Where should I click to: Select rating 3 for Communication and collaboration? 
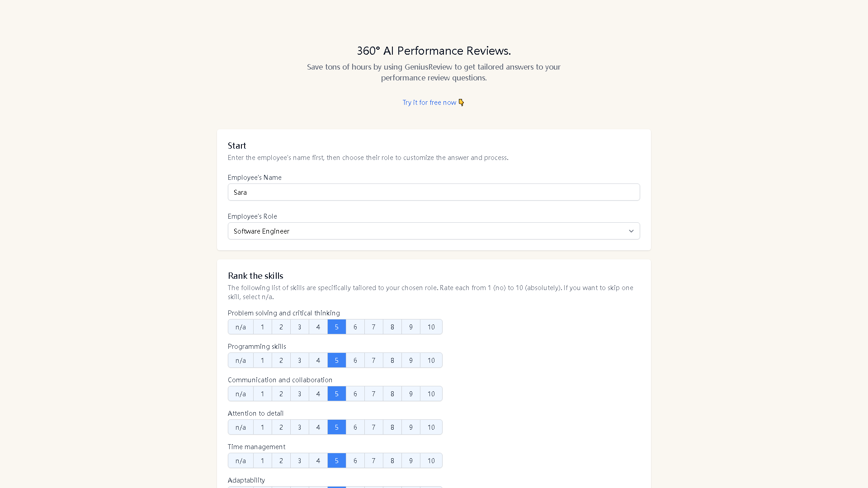[299, 394]
